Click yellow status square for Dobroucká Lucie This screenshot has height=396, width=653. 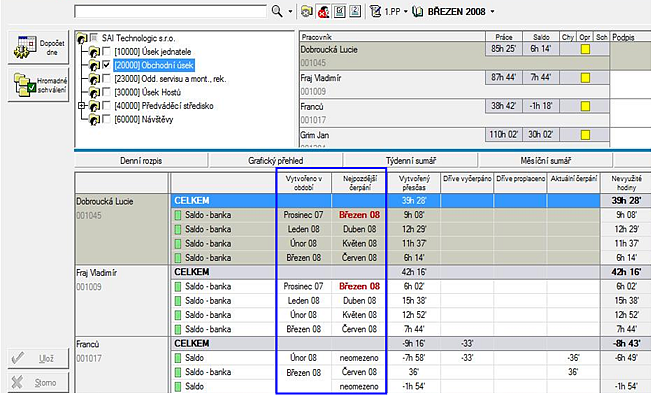(x=585, y=49)
